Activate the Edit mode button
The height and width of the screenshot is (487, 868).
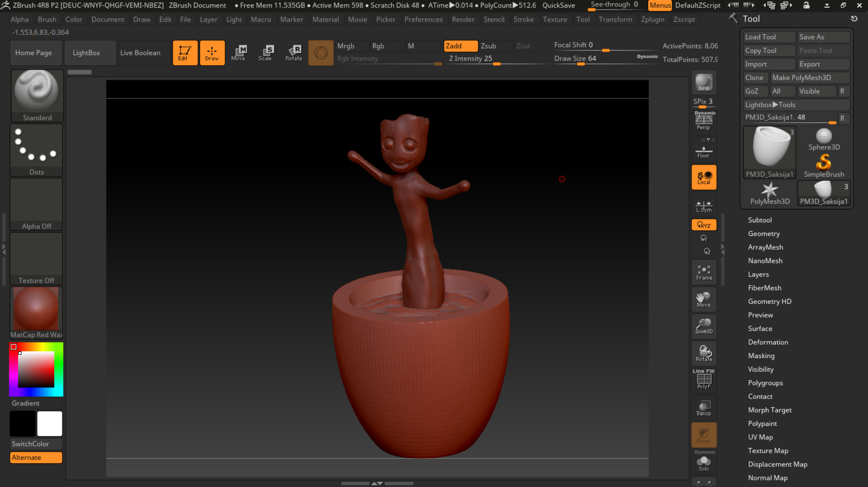[x=185, y=53]
